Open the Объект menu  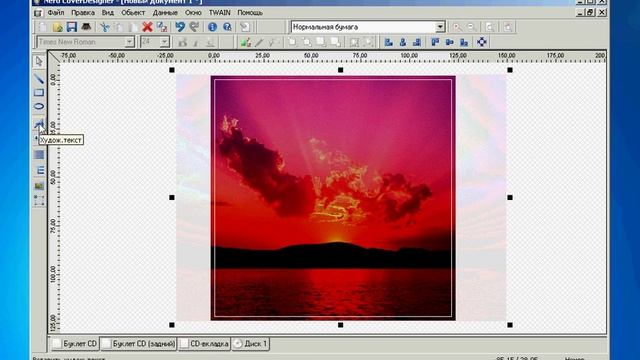click(133, 13)
